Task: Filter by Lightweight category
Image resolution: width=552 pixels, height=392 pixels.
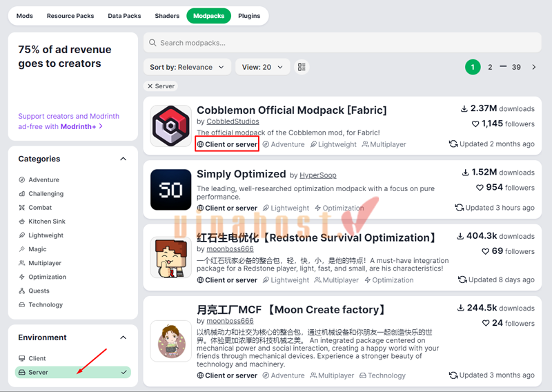Action: pos(41,235)
